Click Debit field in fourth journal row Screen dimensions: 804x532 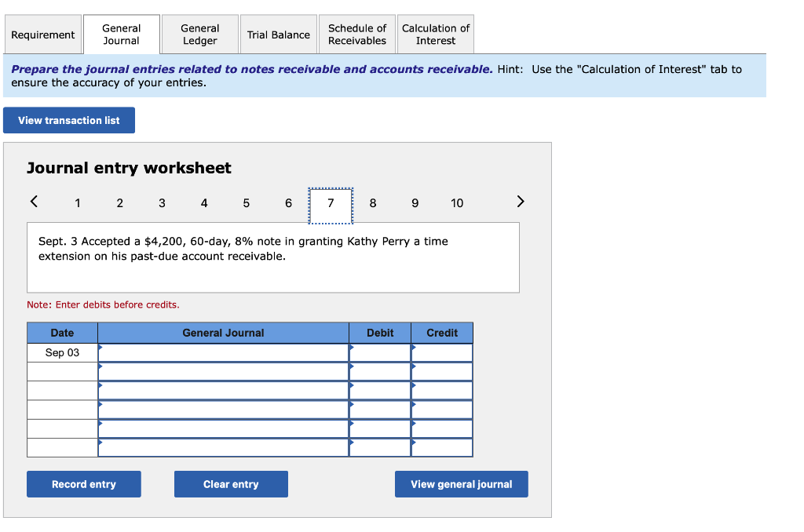380,410
